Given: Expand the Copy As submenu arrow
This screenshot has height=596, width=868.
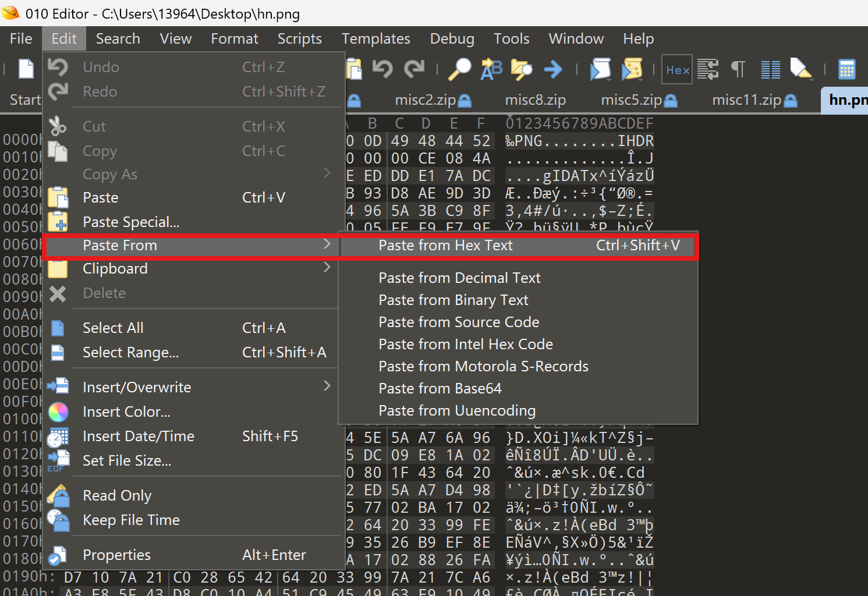Looking at the screenshot, I should point(327,173).
